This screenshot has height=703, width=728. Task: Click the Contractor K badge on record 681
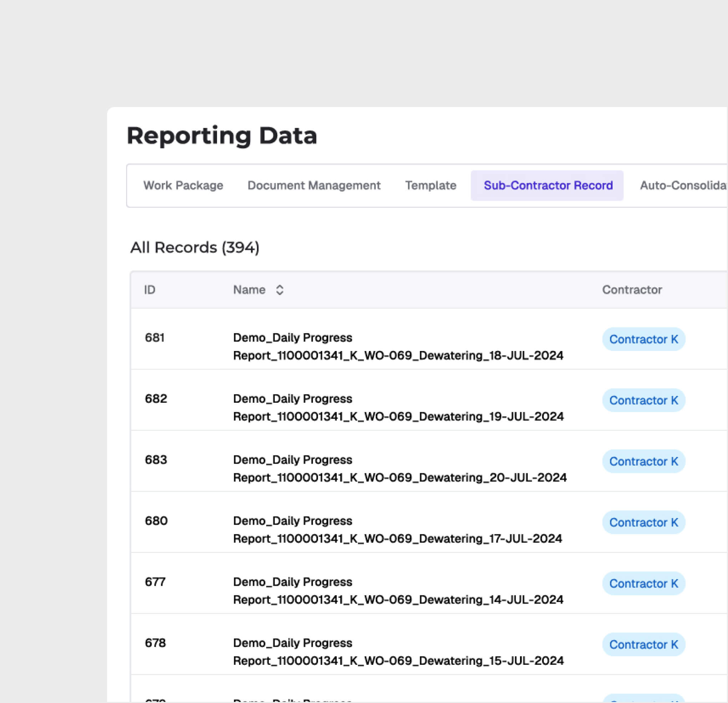coord(644,339)
